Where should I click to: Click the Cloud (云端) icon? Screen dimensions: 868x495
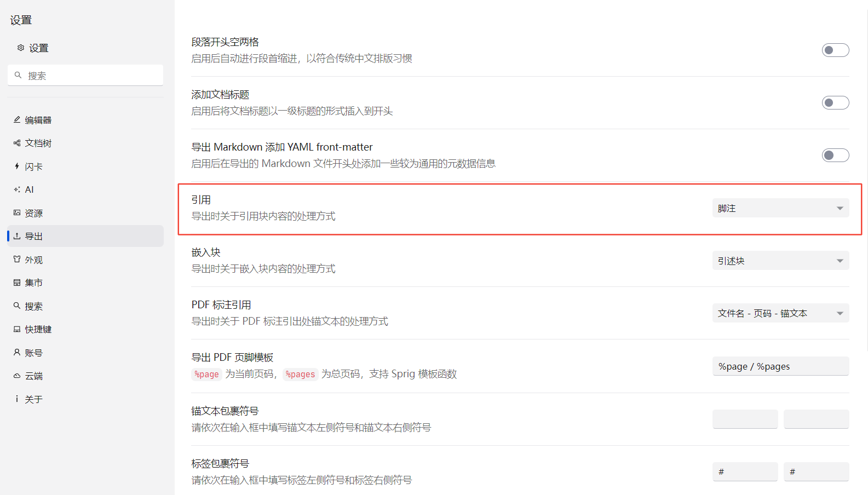pyautogui.click(x=17, y=376)
